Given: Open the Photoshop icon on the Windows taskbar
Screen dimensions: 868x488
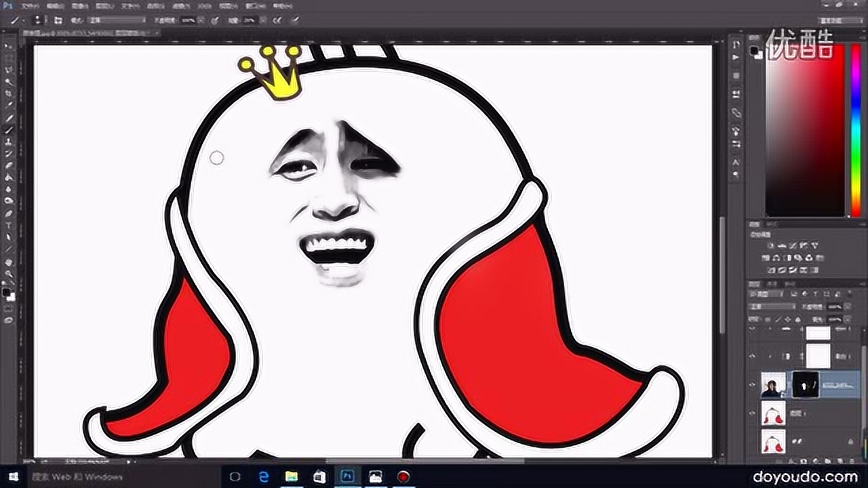Looking at the screenshot, I should tap(347, 476).
